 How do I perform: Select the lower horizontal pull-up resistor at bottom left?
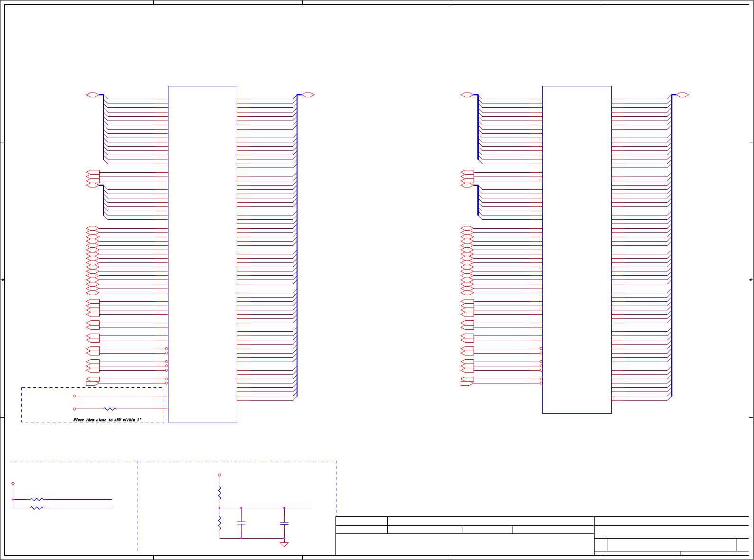coord(37,508)
